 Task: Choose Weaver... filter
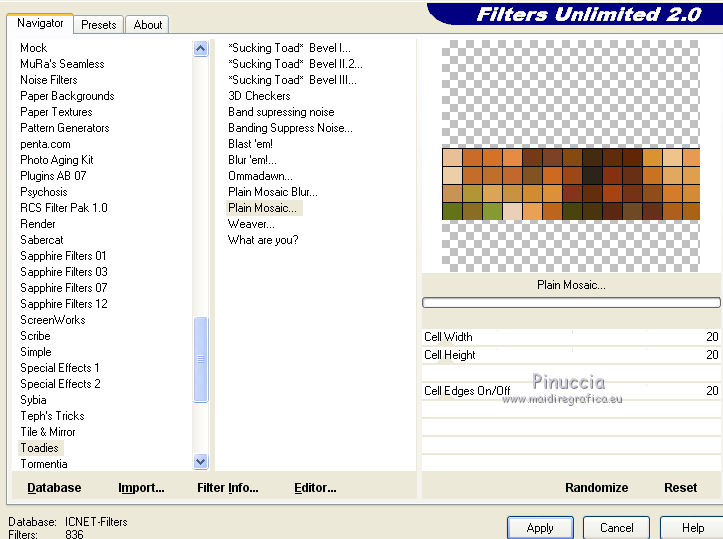point(251,224)
